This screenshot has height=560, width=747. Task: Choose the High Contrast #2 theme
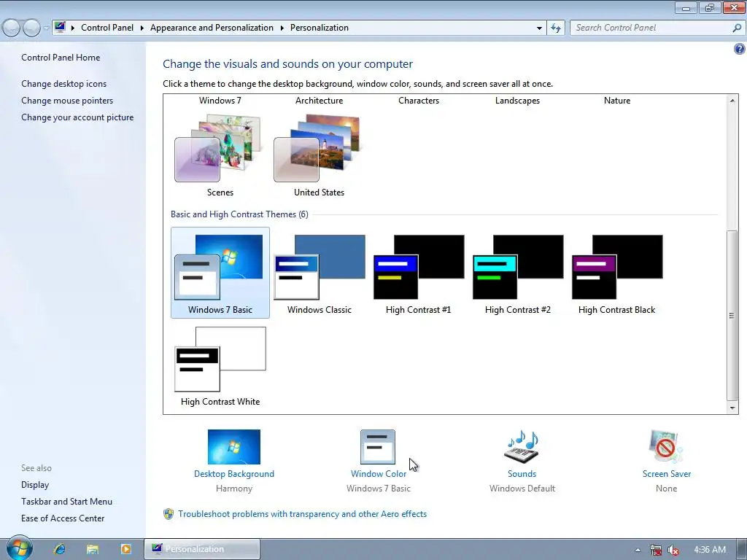(517, 273)
